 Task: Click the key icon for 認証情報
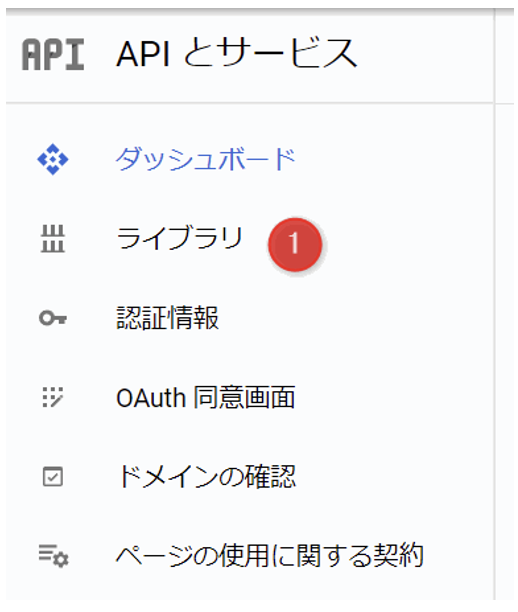point(53,318)
